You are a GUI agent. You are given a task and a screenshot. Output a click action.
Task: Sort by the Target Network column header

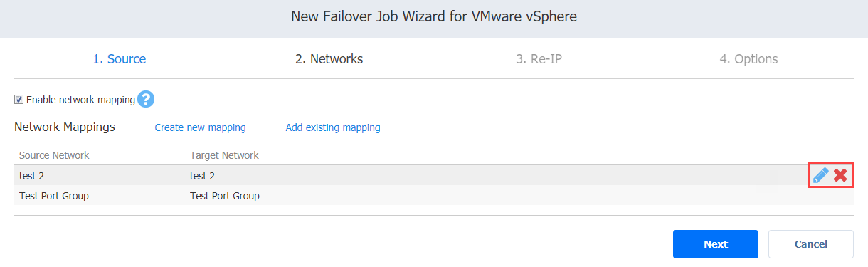point(224,155)
